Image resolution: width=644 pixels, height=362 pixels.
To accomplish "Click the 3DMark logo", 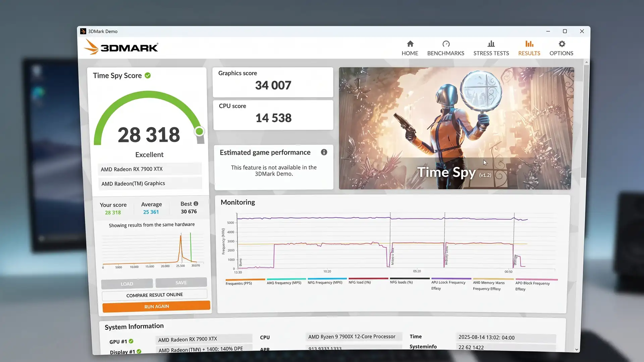I will pyautogui.click(x=121, y=47).
